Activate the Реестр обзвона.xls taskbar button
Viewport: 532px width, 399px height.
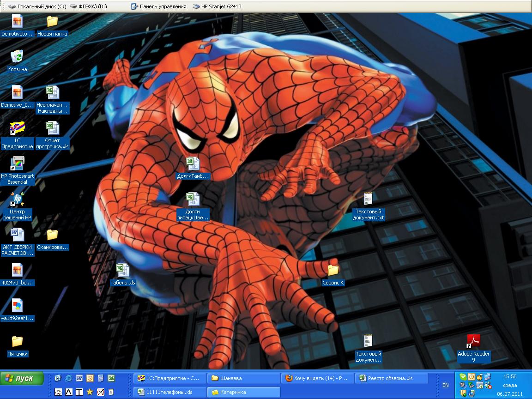click(x=391, y=378)
